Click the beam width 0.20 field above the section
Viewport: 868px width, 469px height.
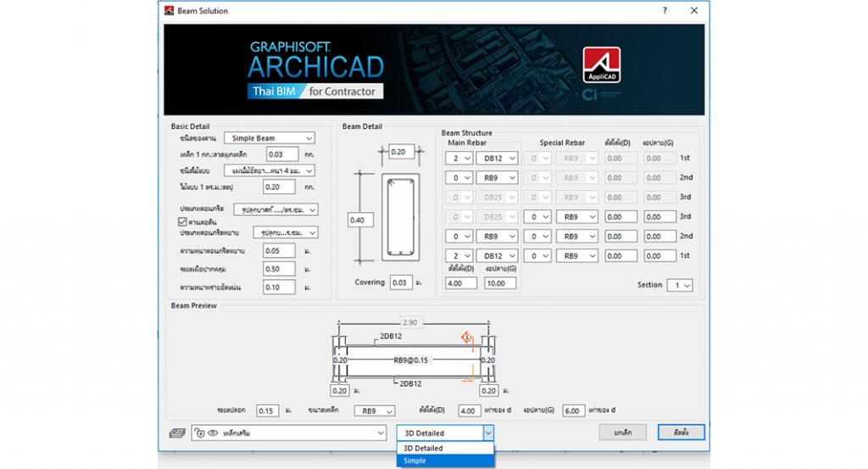[x=401, y=152]
